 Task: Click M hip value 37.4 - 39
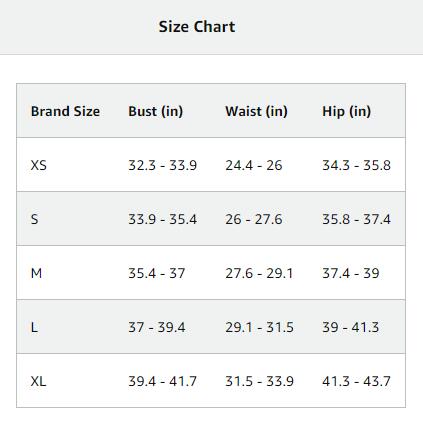351,273
